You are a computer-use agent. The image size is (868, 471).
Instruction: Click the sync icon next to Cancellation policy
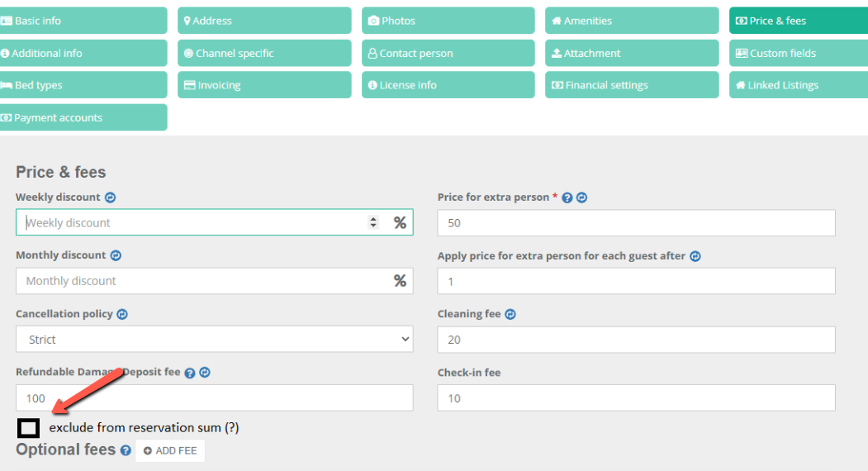(122, 314)
